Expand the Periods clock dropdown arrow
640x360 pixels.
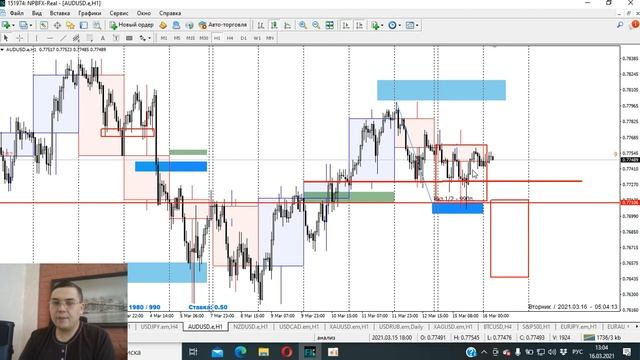[399, 25]
